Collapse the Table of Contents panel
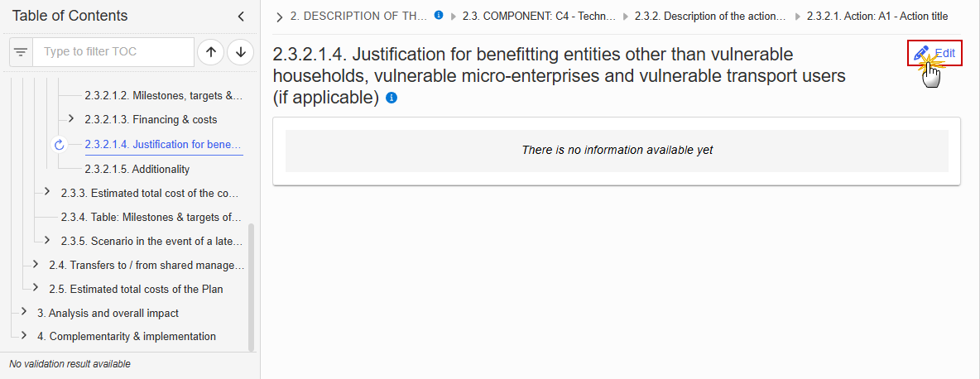This screenshot has width=980, height=379. [241, 17]
